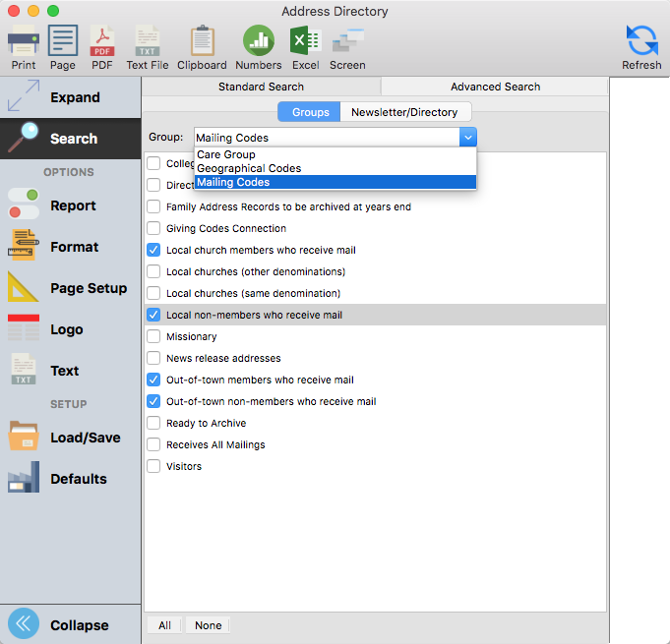Image resolution: width=670 pixels, height=644 pixels.
Task: Select Geographical Codes option
Action: pyautogui.click(x=248, y=168)
